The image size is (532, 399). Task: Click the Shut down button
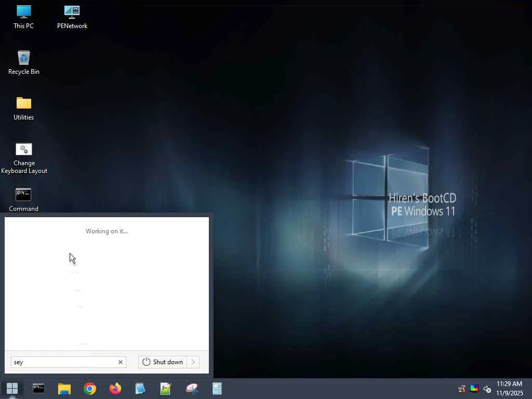pos(162,362)
